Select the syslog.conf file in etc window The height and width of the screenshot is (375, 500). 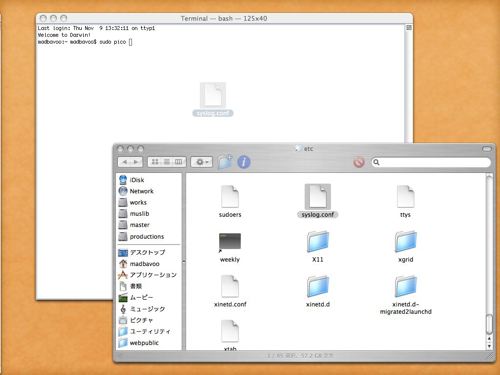[x=318, y=197]
